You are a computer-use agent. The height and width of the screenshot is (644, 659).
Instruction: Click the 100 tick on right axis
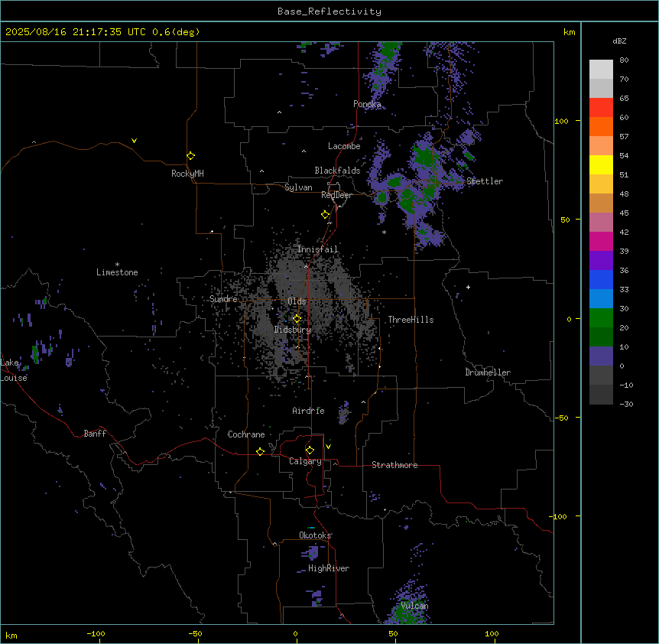click(x=561, y=121)
